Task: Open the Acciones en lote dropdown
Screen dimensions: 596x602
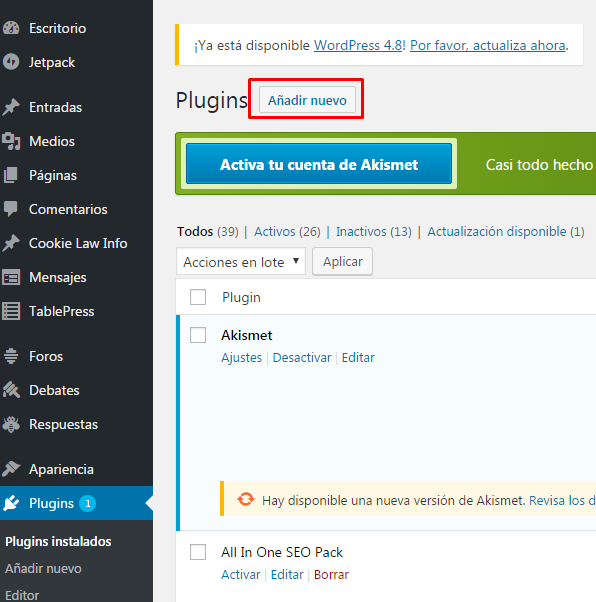Action: tap(241, 261)
